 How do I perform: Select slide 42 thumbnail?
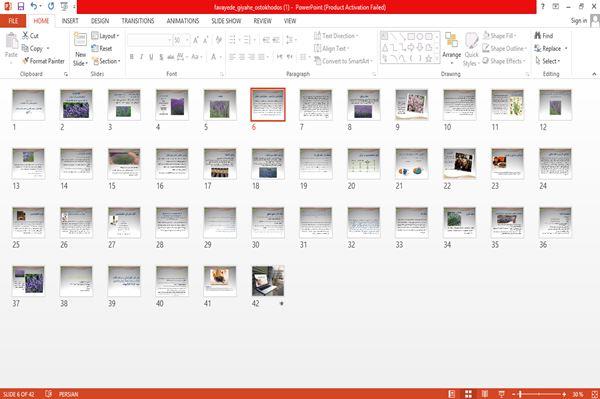tap(268, 281)
